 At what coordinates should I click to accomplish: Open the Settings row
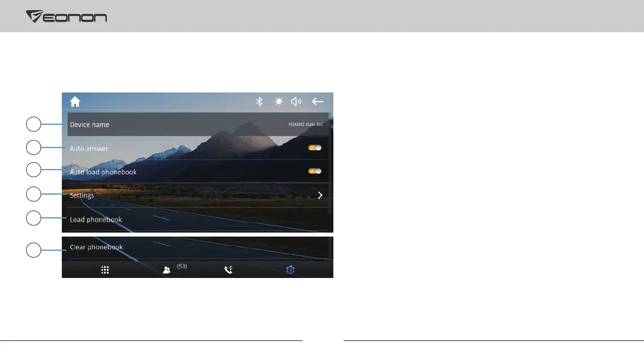[x=198, y=195]
